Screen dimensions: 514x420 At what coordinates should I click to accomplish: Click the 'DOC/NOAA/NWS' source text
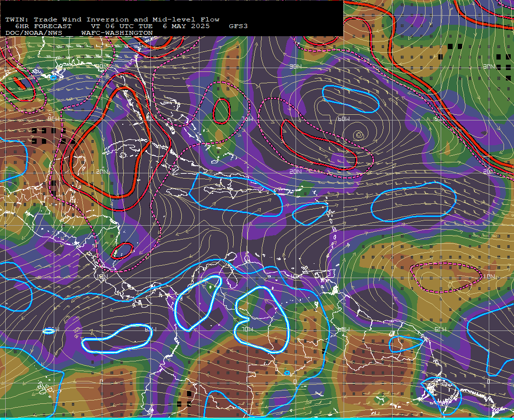click(x=34, y=33)
